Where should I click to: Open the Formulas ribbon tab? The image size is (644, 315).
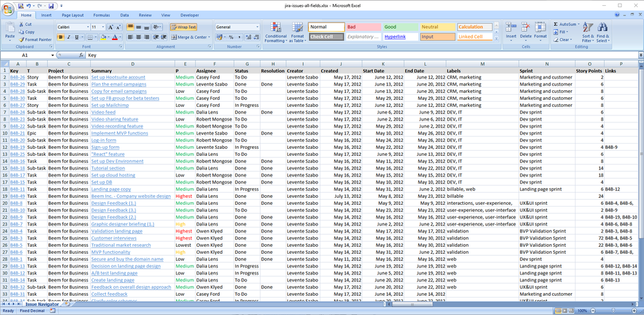101,15
